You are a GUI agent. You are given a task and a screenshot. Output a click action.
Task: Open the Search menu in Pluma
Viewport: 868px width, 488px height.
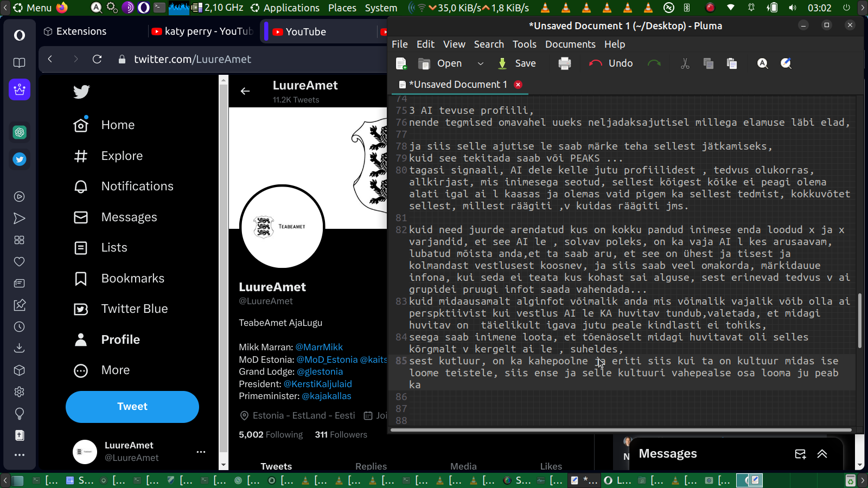click(x=488, y=44)
